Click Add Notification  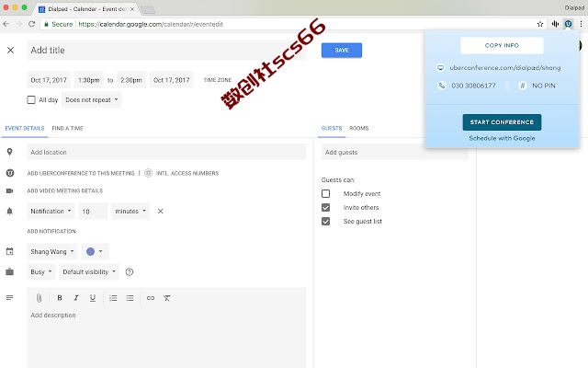coord(51,231)
